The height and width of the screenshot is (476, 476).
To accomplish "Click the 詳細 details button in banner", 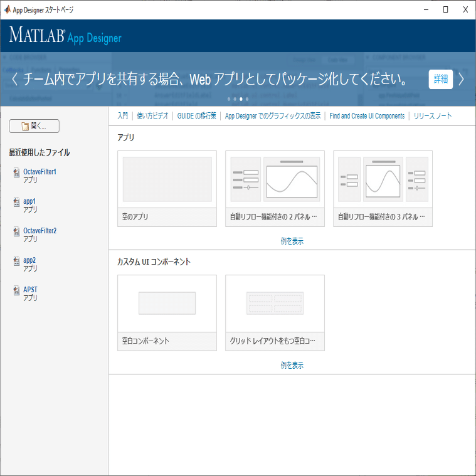I will point(440,79).
